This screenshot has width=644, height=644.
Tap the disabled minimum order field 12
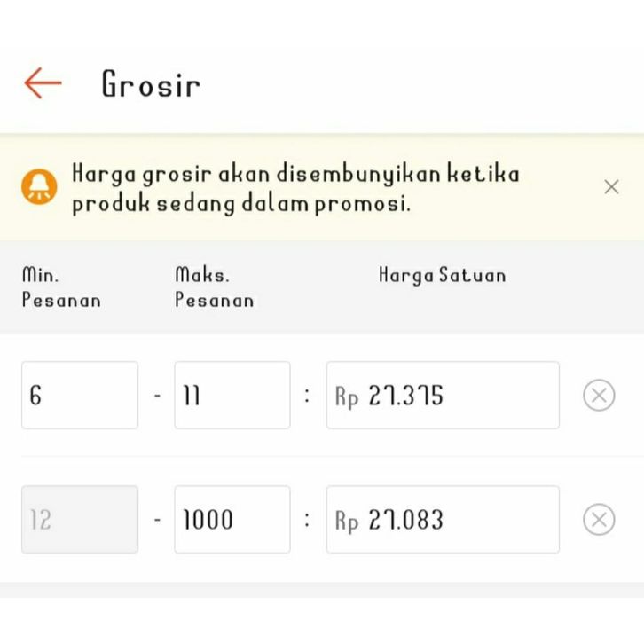click(80, 520)
